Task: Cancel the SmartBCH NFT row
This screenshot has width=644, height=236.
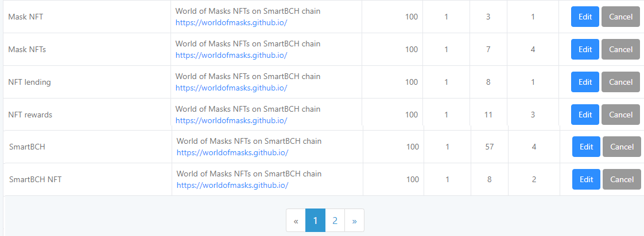Action: pyautogui.click(x=622, y=179)
